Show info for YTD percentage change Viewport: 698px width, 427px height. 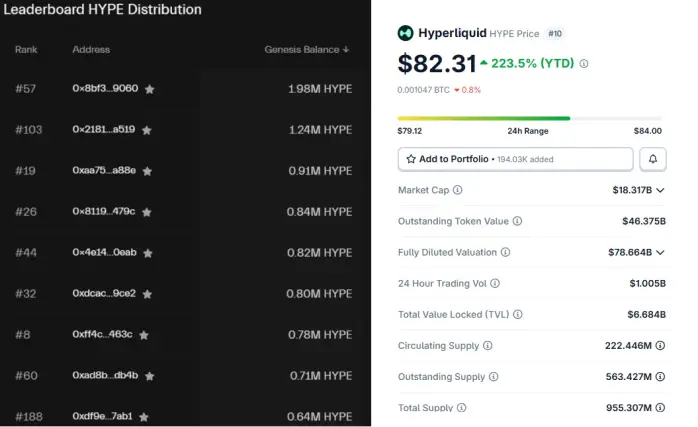point(584,64)
